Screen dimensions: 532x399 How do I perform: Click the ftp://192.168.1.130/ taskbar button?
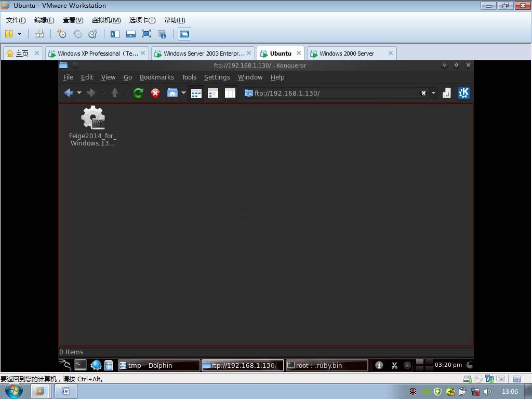pos(243,365)
